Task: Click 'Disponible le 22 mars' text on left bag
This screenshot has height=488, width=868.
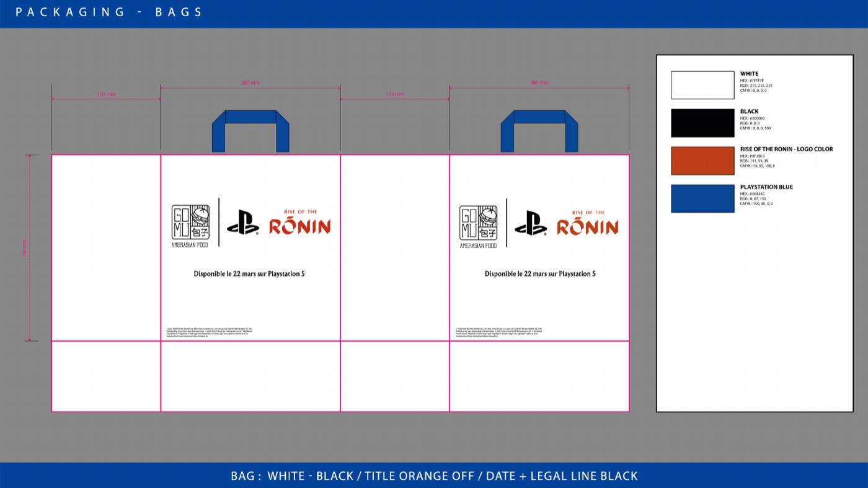Action: (249, 273)
